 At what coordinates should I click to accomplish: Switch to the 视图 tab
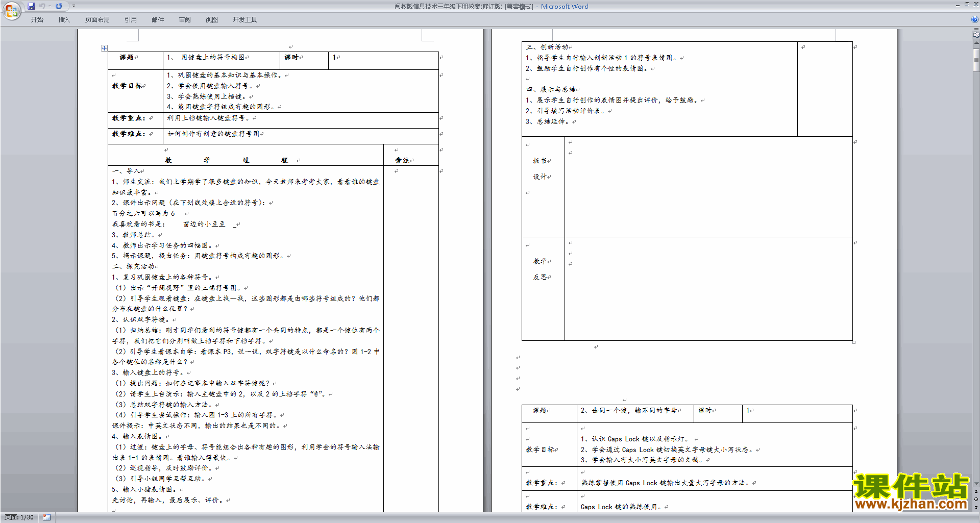click(x=212, y=20)
